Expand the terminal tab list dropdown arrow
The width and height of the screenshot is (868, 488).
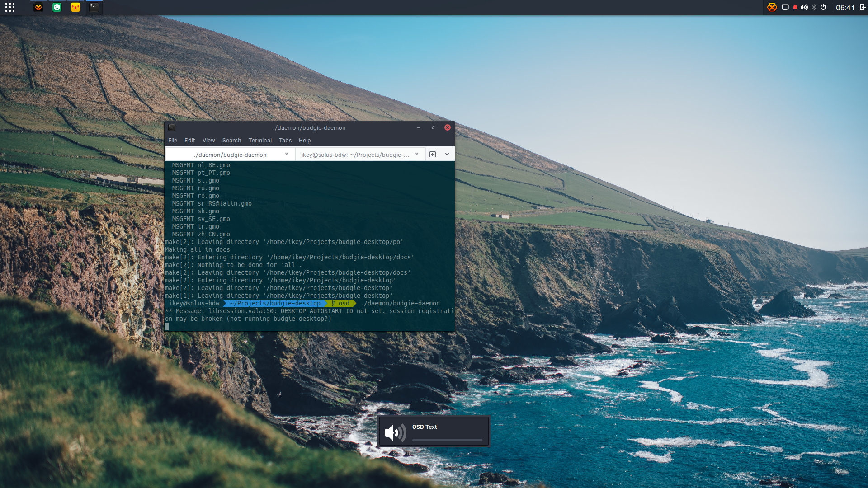(x=447, y=154)
